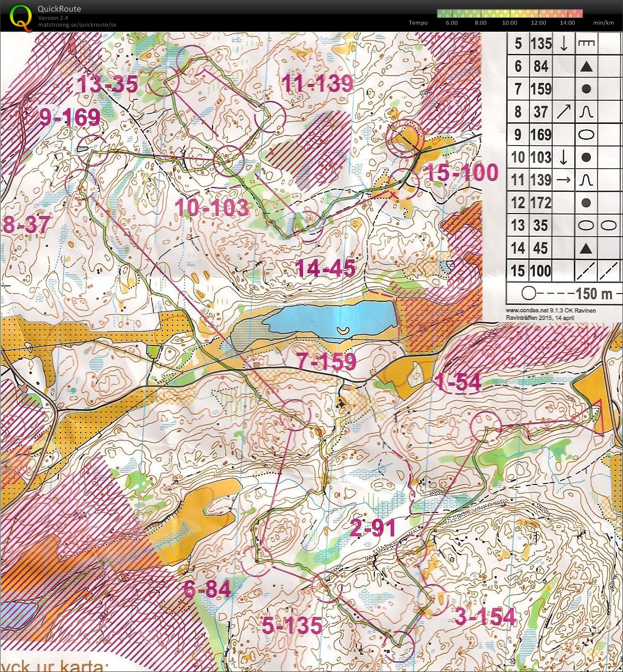Click the green start of the tempo color scale
The height and width of the screenshot is (672, 623).
click(x=441, y=13)
